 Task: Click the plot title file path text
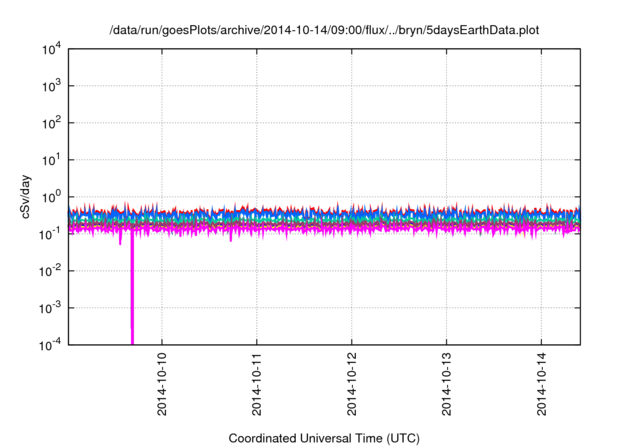324,31
